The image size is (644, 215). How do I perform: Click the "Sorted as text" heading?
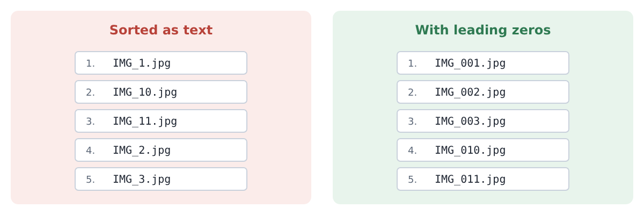(161, 31)
